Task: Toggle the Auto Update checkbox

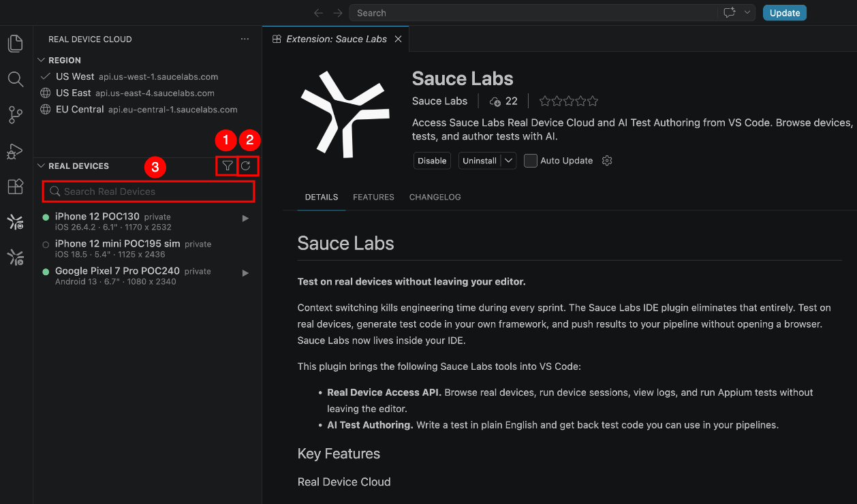Action: [531, 161]
